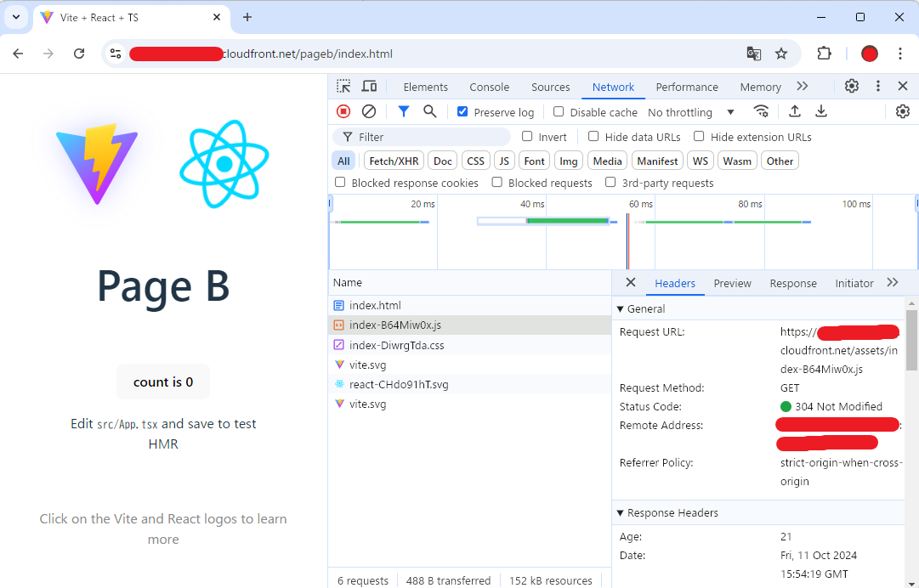Screen dimensions: 919x588
Task: Click the count is 0 button
Action: click(x=163, y=382)
